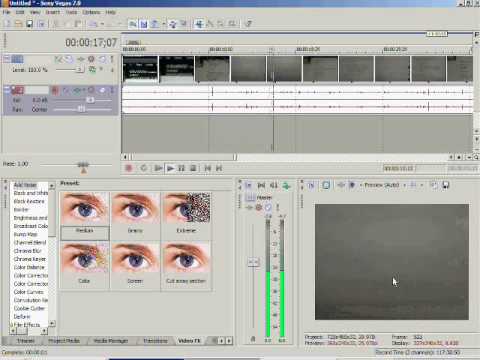480x360 pixels.
Task: Switch to the Trimmer tab
Action: (25, 341)
